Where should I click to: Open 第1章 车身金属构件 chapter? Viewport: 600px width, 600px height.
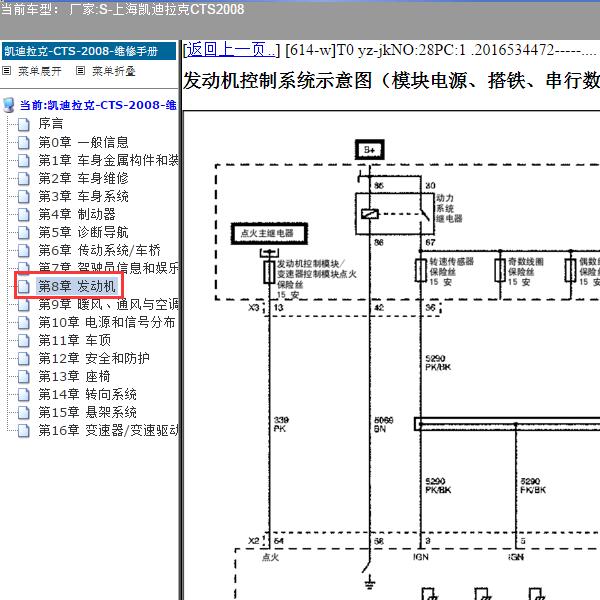108,160
